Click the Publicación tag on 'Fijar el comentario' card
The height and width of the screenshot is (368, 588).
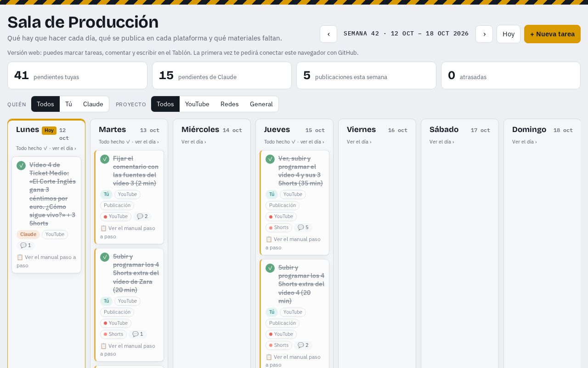pos(117,206)
